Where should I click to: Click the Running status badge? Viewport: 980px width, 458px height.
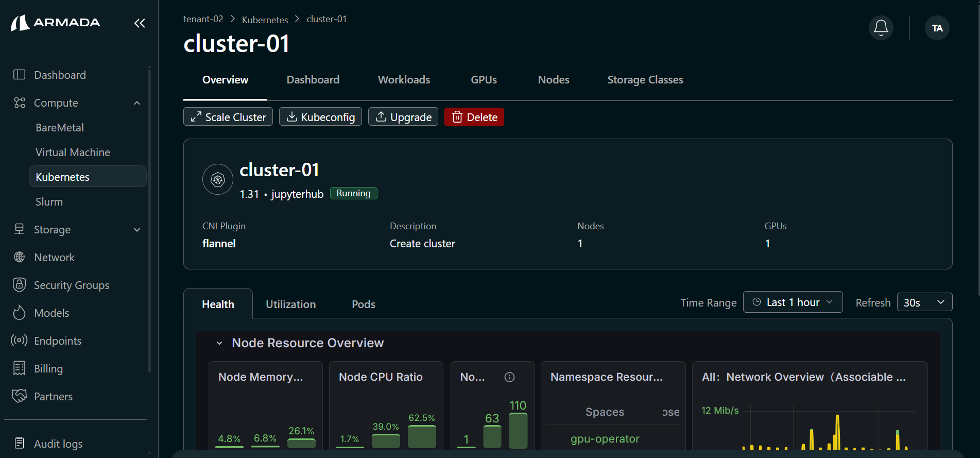point(354,193)
